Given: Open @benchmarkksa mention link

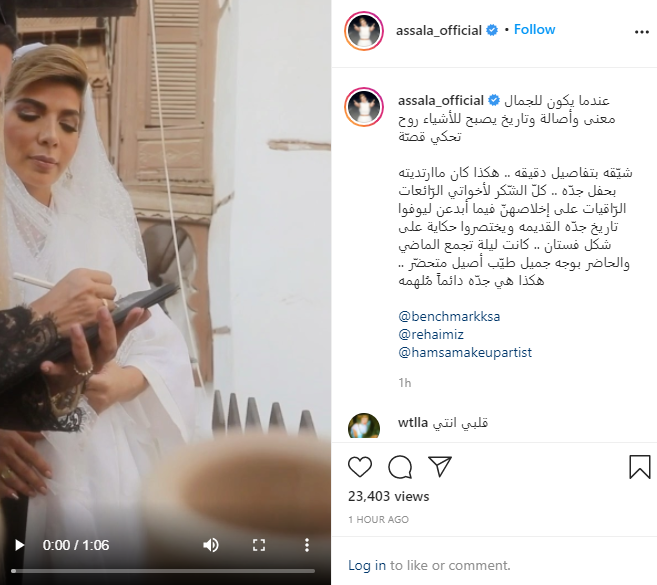Looking at the screenshot, I should [449, 316].
